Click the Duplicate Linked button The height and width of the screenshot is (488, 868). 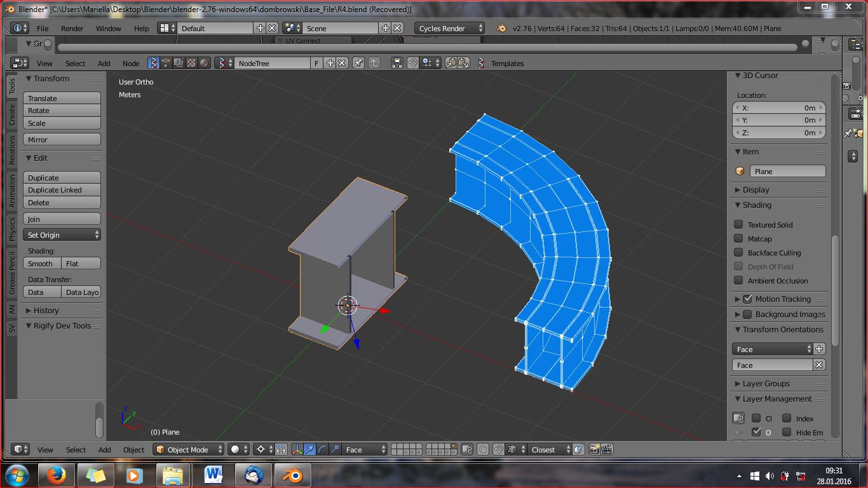tap(62, 189)
